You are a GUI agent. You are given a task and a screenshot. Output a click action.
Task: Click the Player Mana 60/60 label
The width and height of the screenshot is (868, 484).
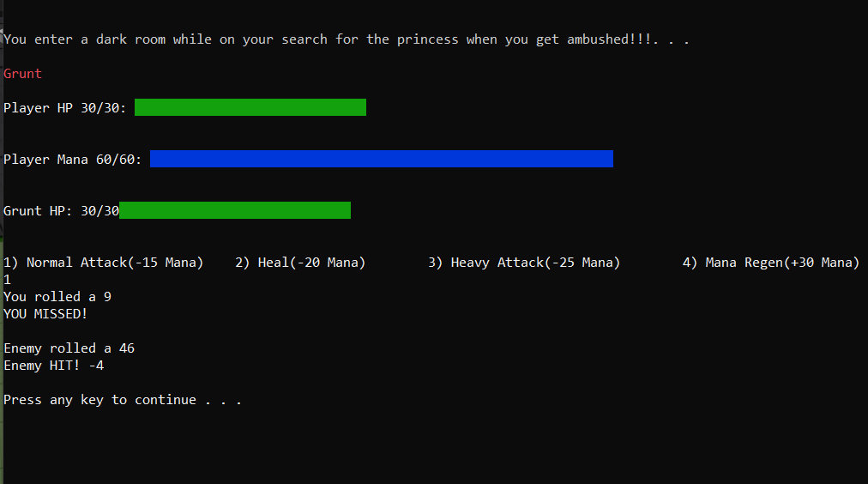[x=73, y=160]
